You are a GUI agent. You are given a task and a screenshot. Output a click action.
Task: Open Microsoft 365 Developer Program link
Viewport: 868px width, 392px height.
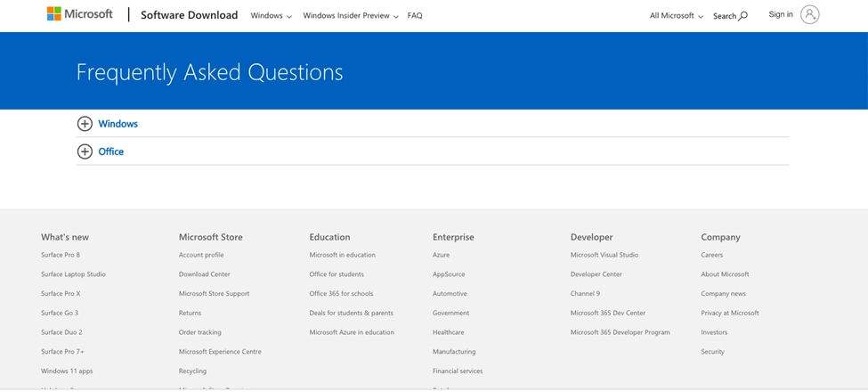point(620,332)
